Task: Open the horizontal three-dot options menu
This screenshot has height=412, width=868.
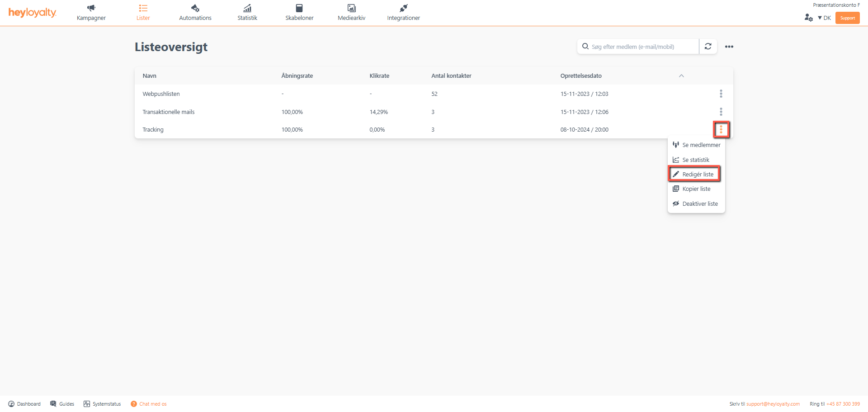Action: (x=729, y=47)
